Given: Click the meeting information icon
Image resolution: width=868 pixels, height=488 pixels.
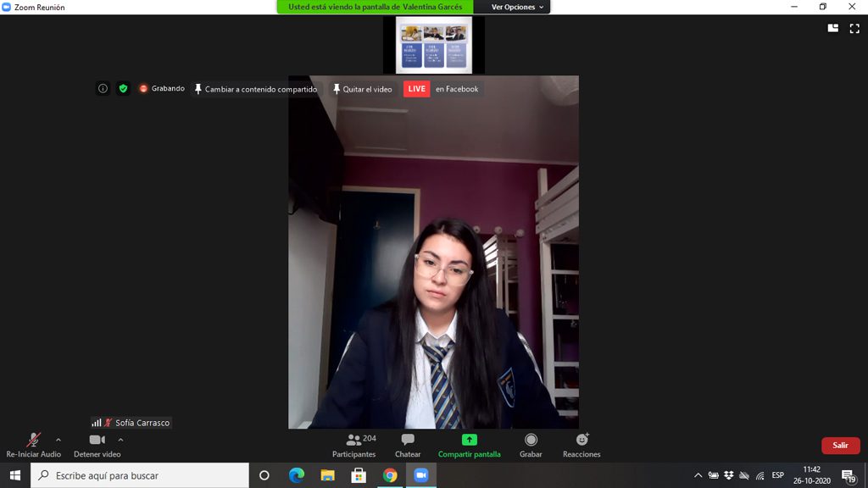Looking at the screenshot, I should pyautogui.click(x=103, y=89).
